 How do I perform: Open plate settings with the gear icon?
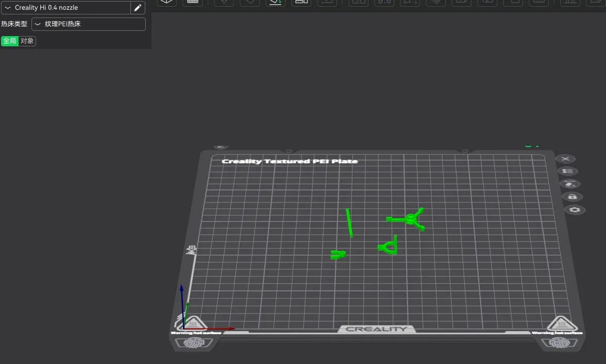tap(575, 210)
